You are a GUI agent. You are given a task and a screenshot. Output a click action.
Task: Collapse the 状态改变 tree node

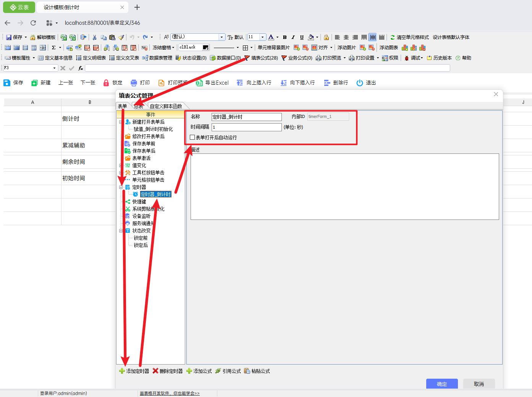tap(121, 231)
